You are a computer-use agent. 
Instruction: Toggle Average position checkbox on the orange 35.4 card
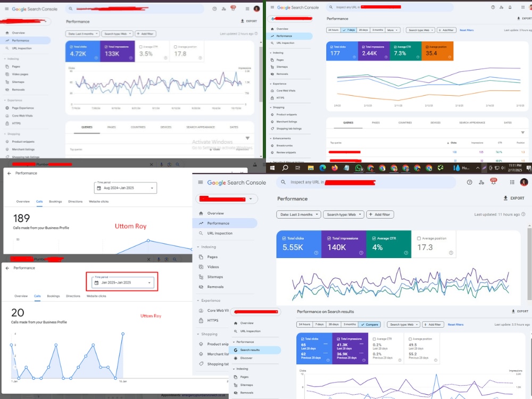click(427, 47)
